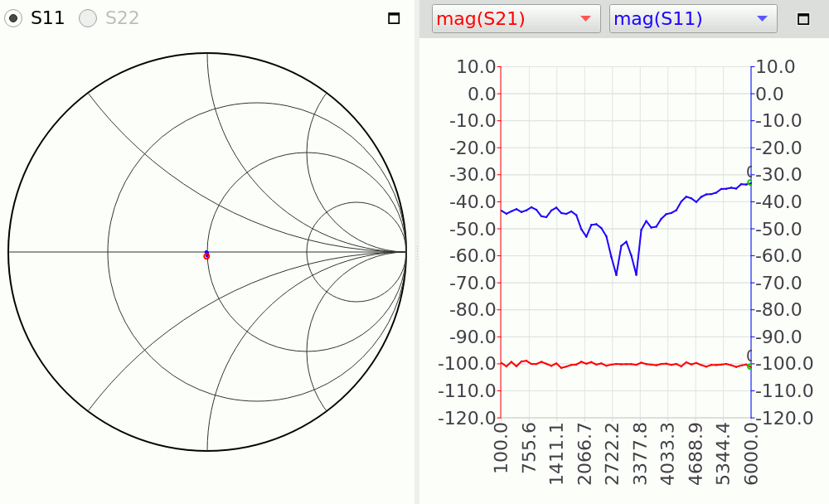Maximize the Smith chart panel
829x504 pixels.
(394, 18)
